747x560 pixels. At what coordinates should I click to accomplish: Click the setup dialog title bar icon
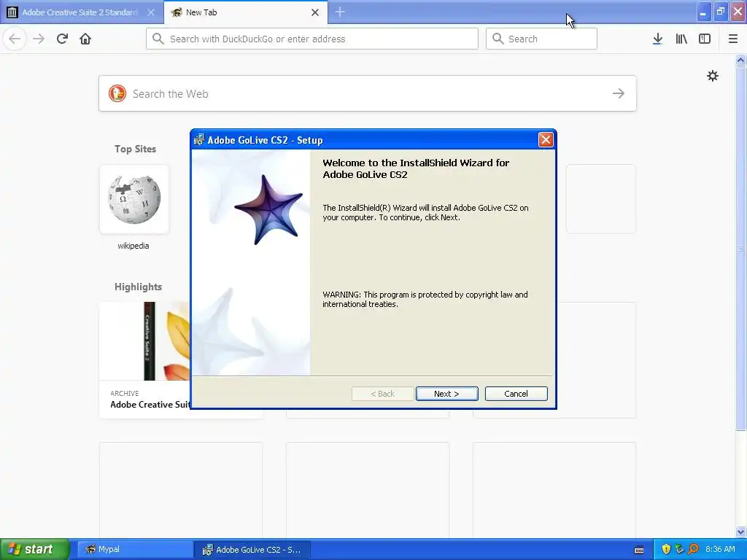coord(199,139)
